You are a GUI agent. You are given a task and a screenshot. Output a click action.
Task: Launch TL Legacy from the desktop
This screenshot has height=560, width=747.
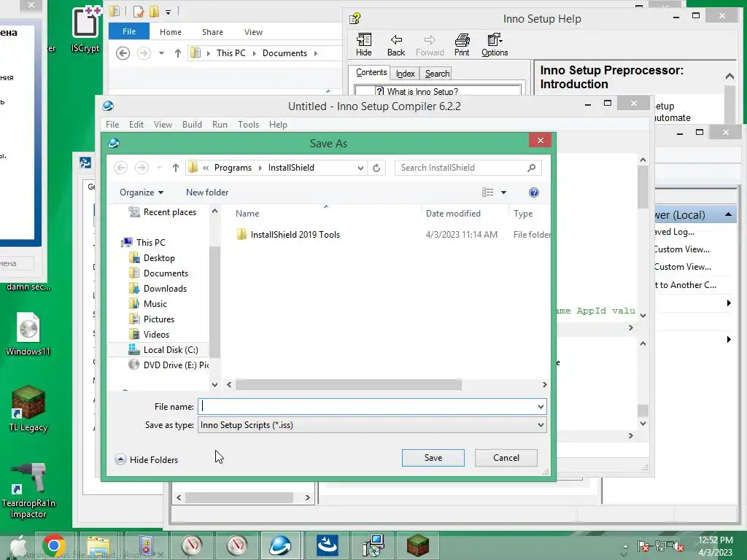tap(28, 408)
